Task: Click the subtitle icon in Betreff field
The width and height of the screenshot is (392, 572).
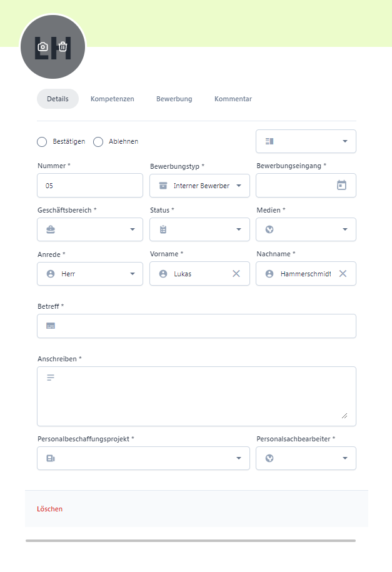Action: [x=51, y=326]
